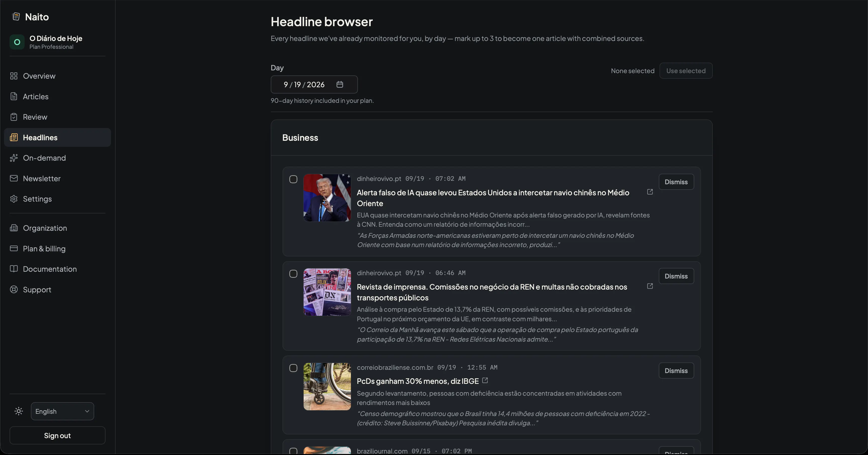
Task: Click the wheelchair thumbnail of PcDs headline
Action: click(x=327, y=387)
